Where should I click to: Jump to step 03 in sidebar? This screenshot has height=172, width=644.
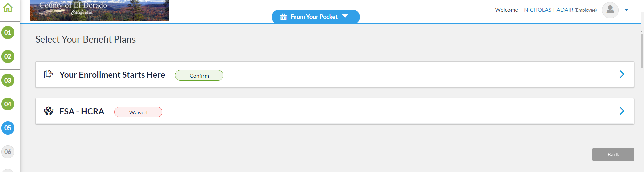pos(8,80)
